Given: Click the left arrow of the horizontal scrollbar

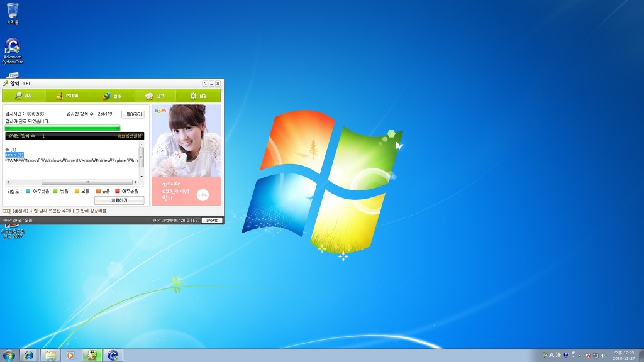Looking at the screenshot, I should pyautogui.click(x=8, y=182).
